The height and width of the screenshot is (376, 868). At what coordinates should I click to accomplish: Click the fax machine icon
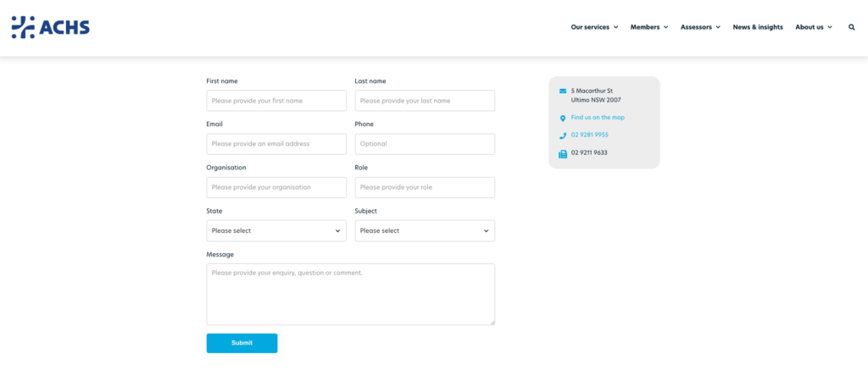(563, 153)
